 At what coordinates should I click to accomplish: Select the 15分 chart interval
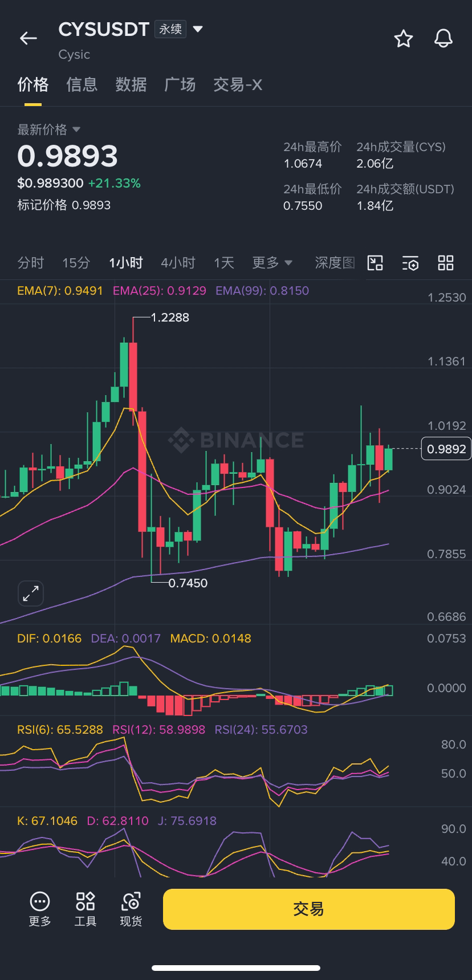pyautogui.click(x=76, y=263)
